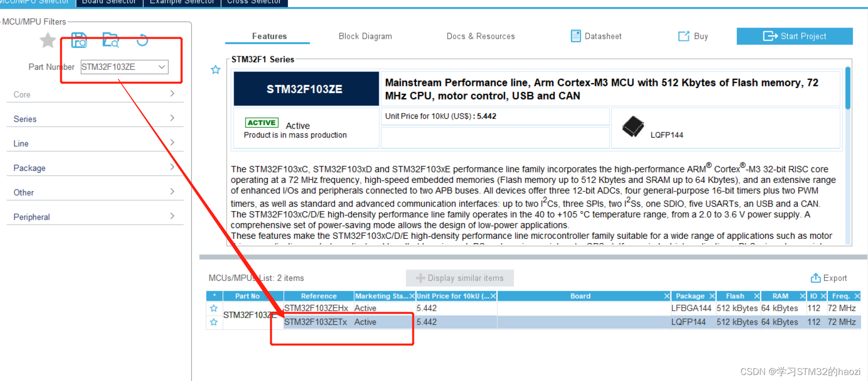Click the ACTIVE status badge
868x381 pixels.
click(262, 123)
